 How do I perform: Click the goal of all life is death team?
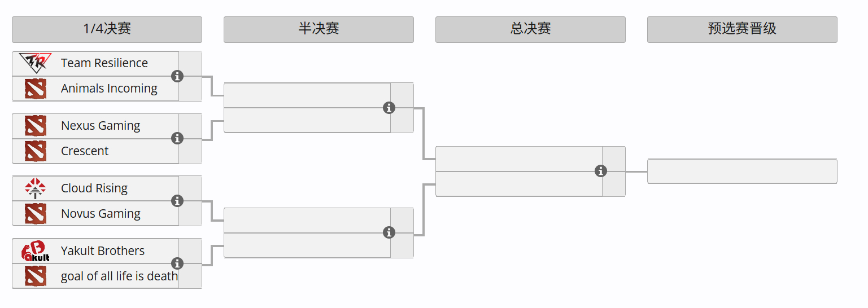tap(119, 276)
